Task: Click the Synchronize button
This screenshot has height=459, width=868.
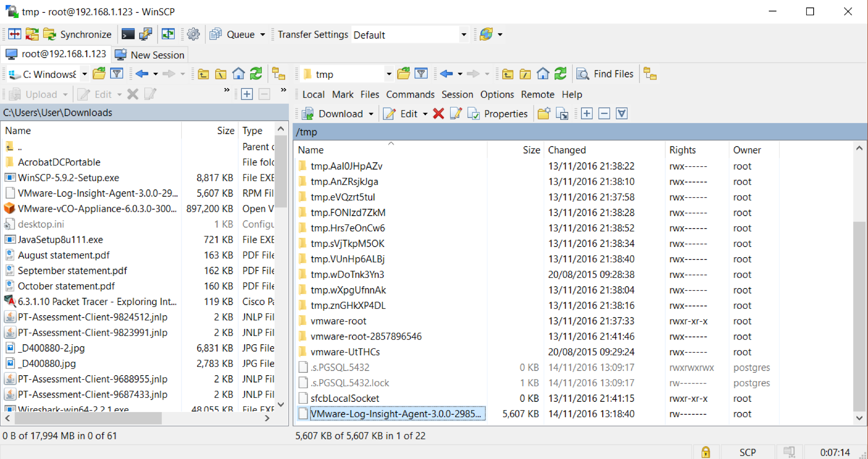Action: coord(77,34)
